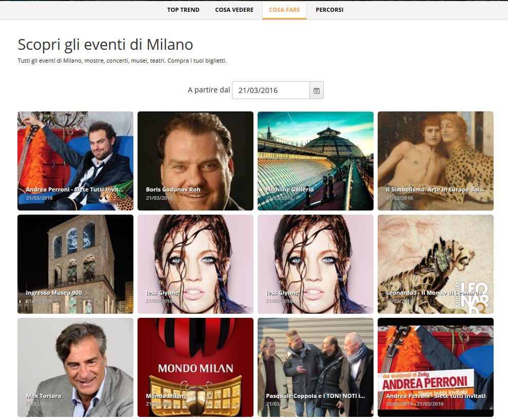Open Leonardo3 - Il Mondo di Leonardo tile
This screenshot has height=420, width=508.
[x=436, y=264]
